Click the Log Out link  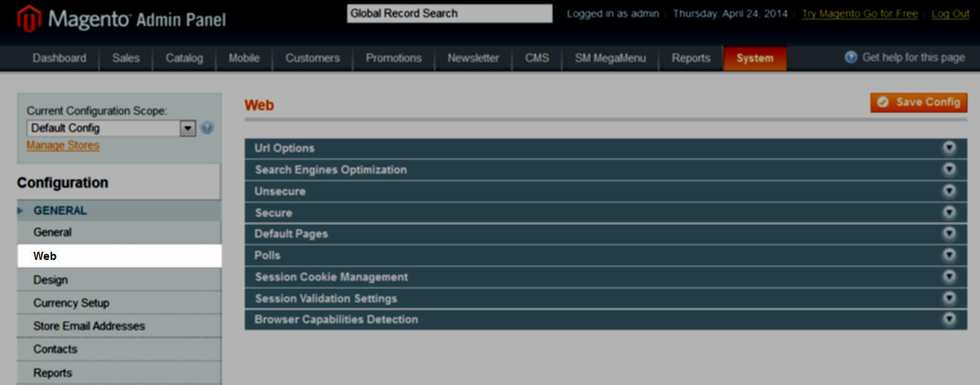coord(950,13)
